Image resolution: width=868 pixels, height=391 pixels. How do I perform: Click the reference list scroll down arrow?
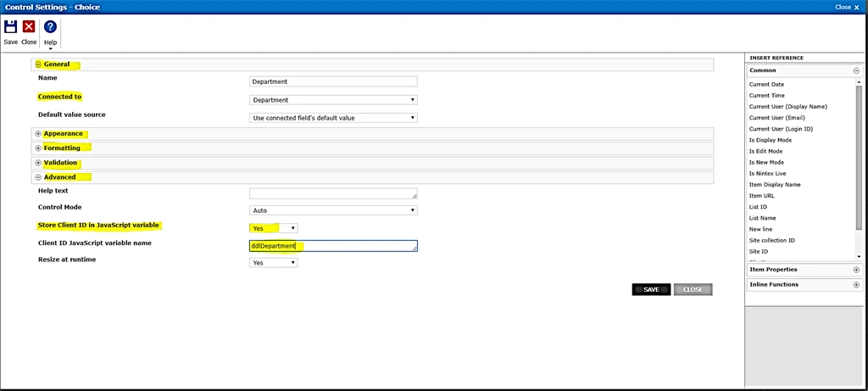(859, 257)
